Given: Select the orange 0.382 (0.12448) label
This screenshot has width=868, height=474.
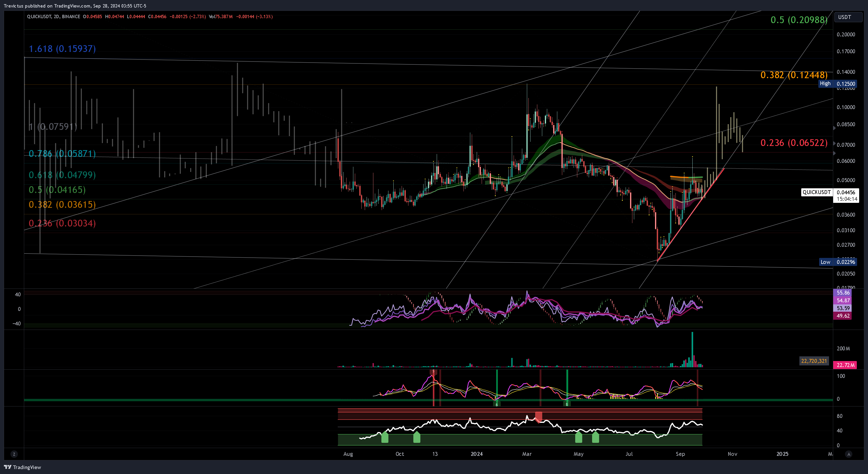Looking at the screenshot, I should [794, 75].
